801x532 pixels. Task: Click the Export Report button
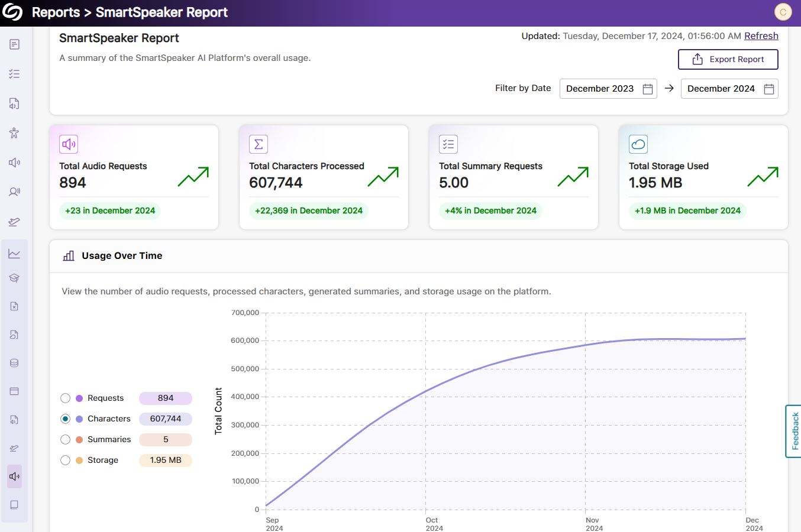pos(728,59)
